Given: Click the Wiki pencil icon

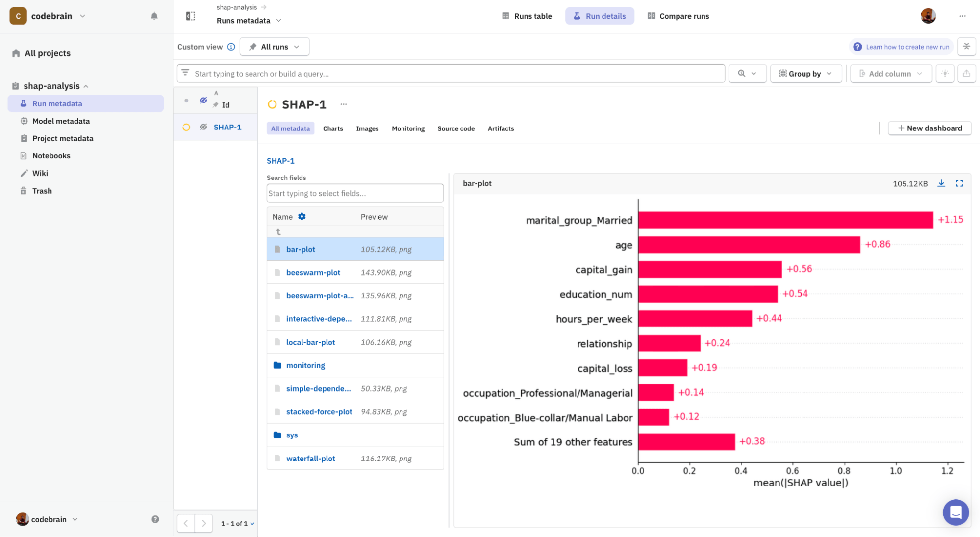Looking at the screenshot, I should pos(24,173).
